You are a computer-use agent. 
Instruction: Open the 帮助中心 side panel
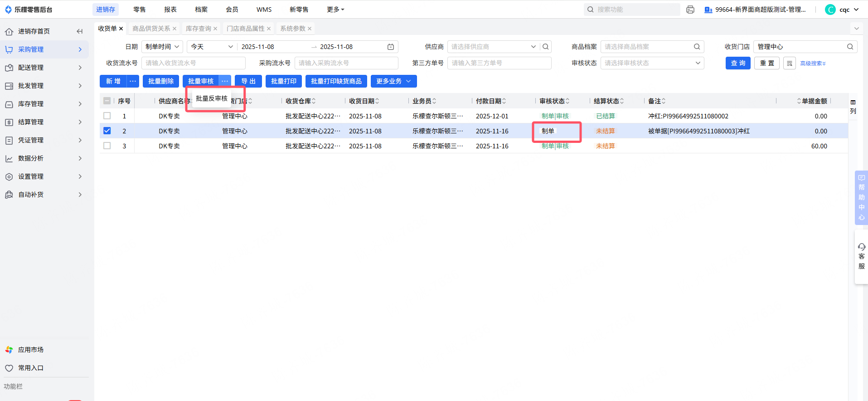click(861, 197)
